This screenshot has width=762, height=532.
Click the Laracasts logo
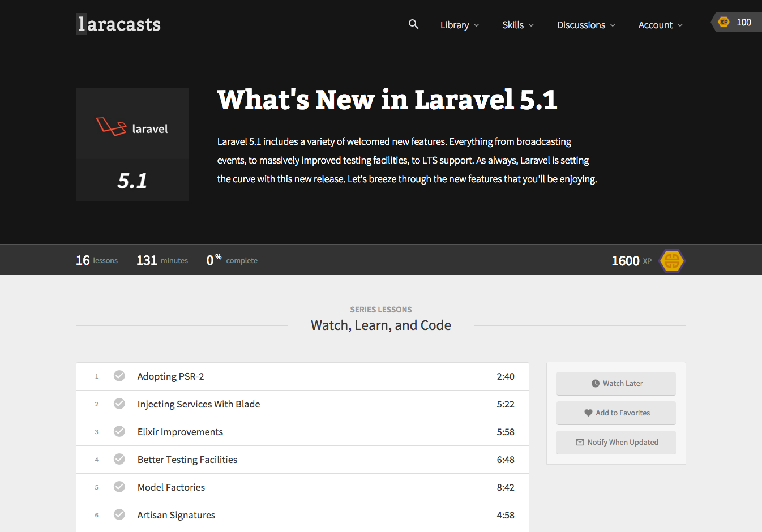[118, 24]
